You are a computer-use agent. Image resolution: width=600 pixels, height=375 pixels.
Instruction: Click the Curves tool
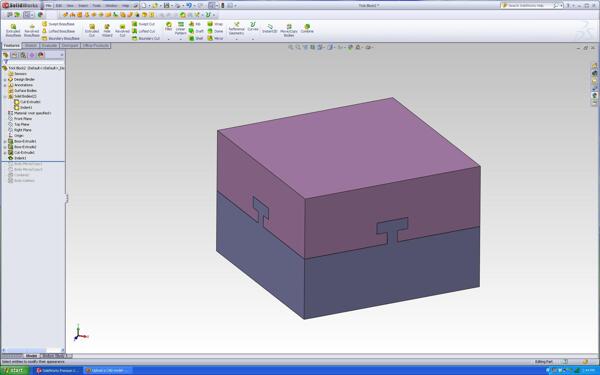point(253,26)
